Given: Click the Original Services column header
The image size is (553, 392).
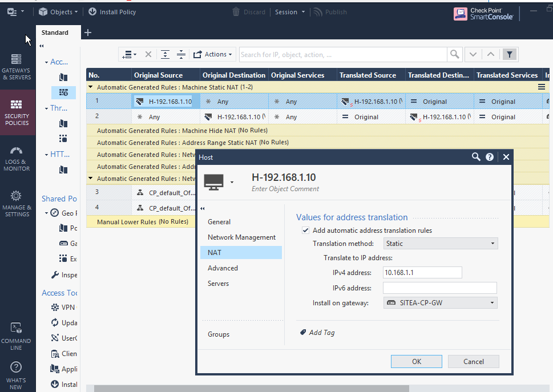Looking at the screenshot, I should click(x=298, y=75).
